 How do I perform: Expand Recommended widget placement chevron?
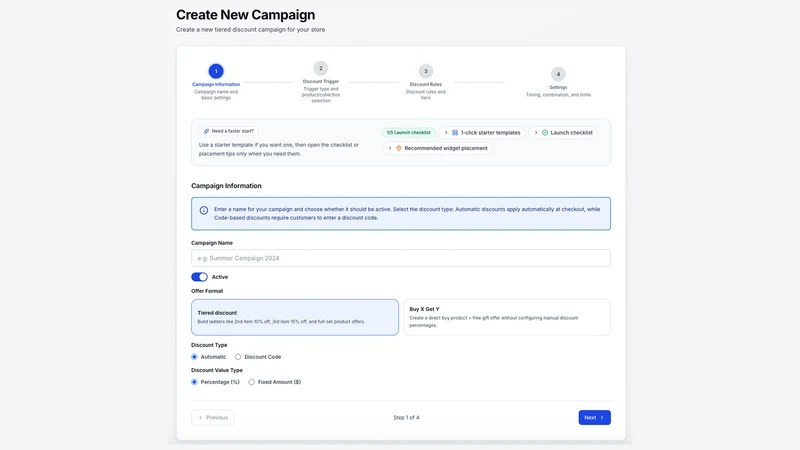(390, 148)
